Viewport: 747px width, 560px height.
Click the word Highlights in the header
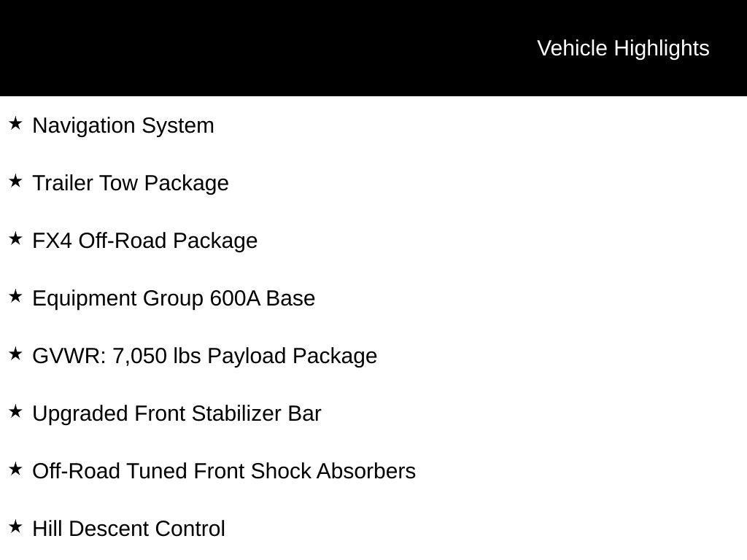coord(662,49)
